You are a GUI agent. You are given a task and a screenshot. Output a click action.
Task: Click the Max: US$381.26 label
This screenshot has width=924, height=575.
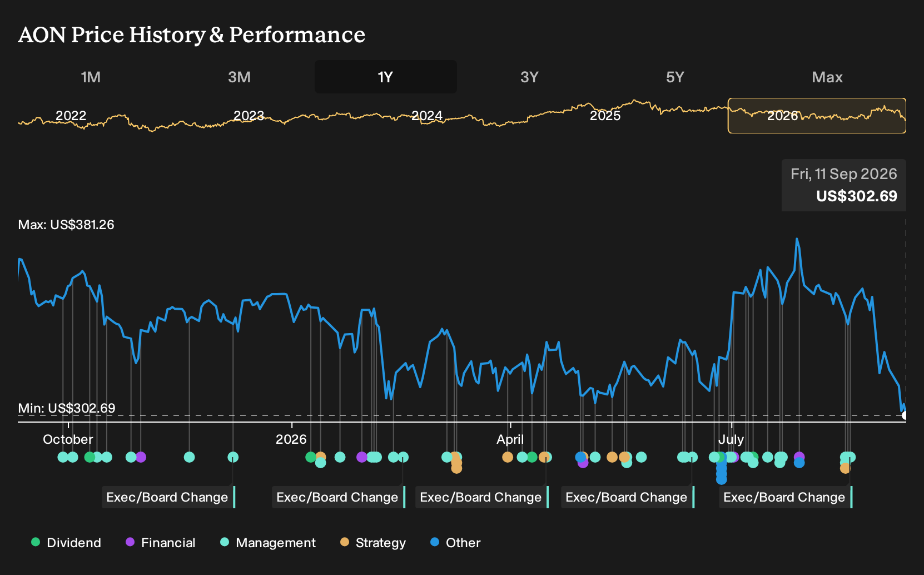tap(66, 225)
